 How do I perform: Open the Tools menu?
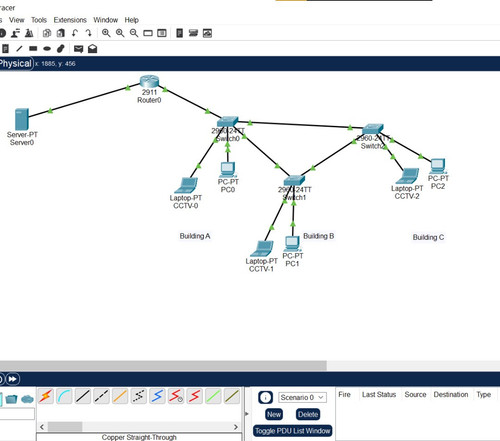(x=39, y=20)
